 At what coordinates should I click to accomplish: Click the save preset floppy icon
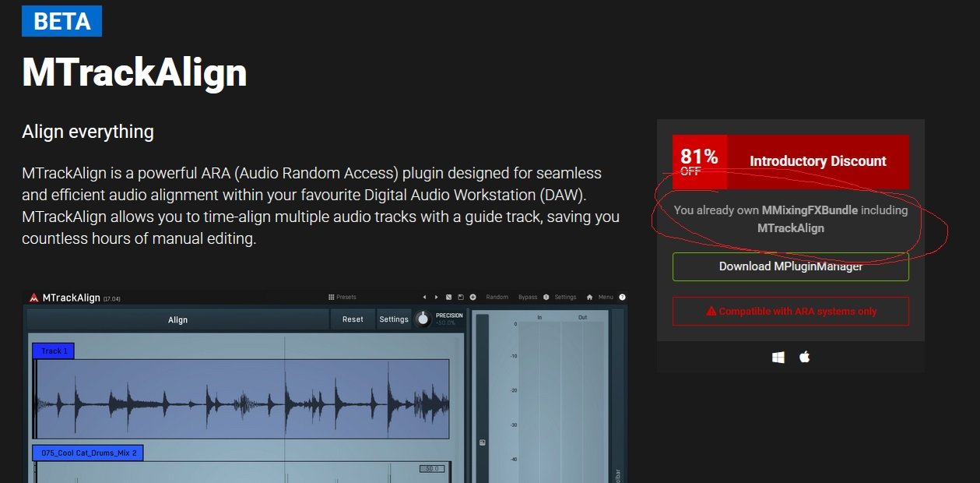pyautogui.click(x=460, y=297)
